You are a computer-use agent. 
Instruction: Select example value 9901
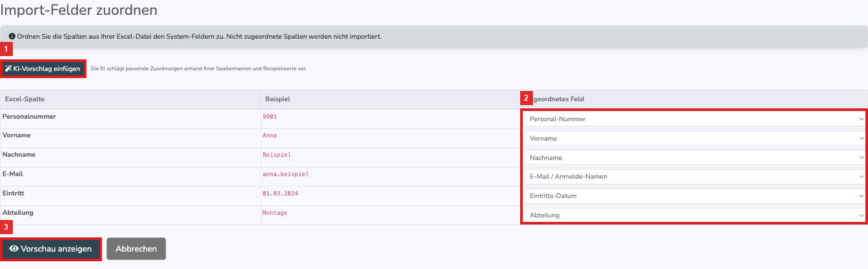coord(270,117)
